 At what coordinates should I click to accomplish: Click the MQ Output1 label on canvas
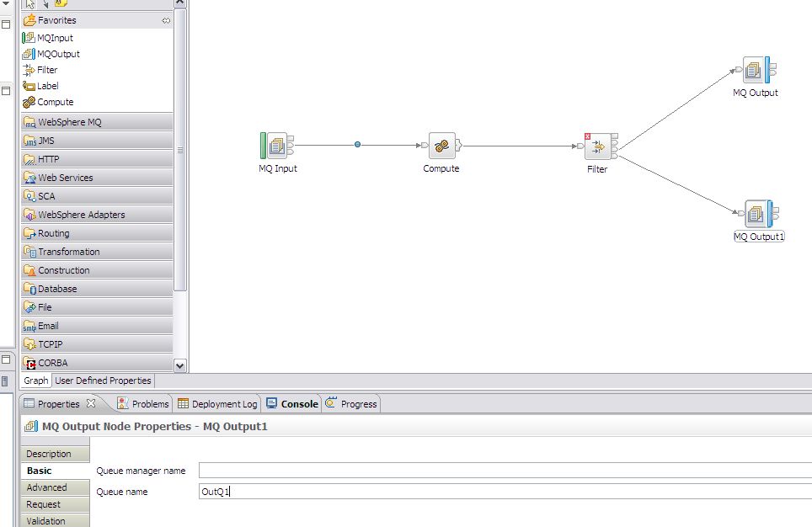click(x=759, y=237)
